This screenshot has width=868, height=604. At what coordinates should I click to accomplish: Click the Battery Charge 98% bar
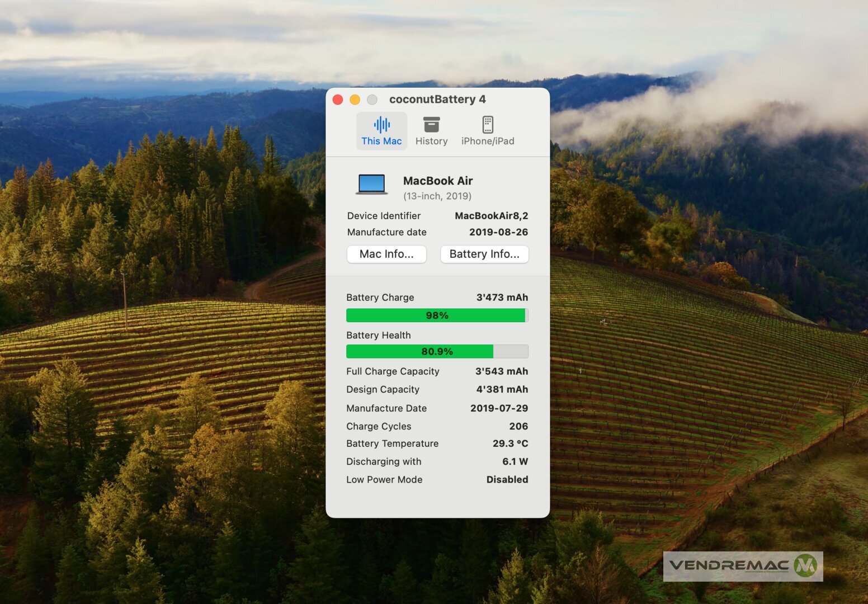click(x=437, y=315)
